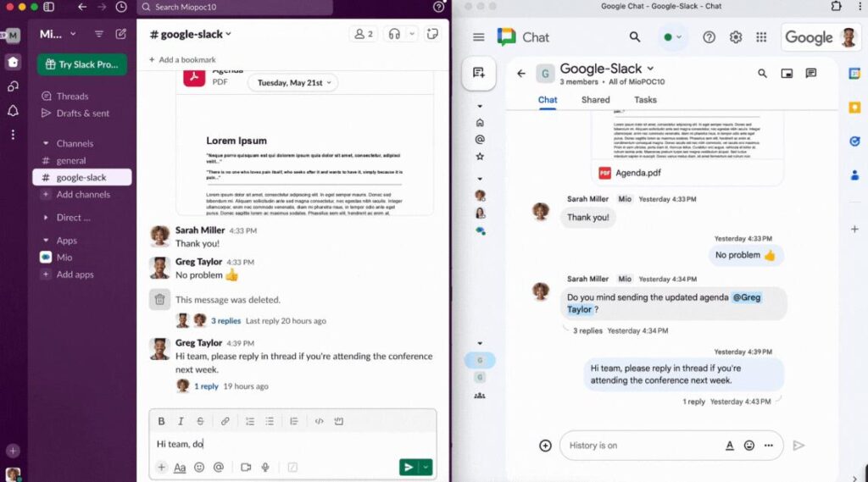Toggle strikethrough formatting in Slack composer

point(201,421)
